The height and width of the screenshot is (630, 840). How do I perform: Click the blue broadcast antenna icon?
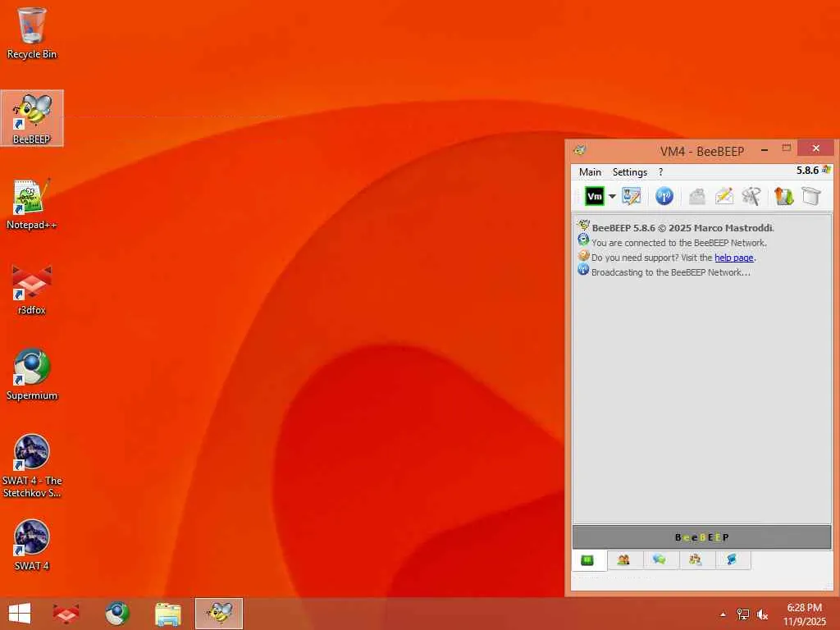[664, 196]
